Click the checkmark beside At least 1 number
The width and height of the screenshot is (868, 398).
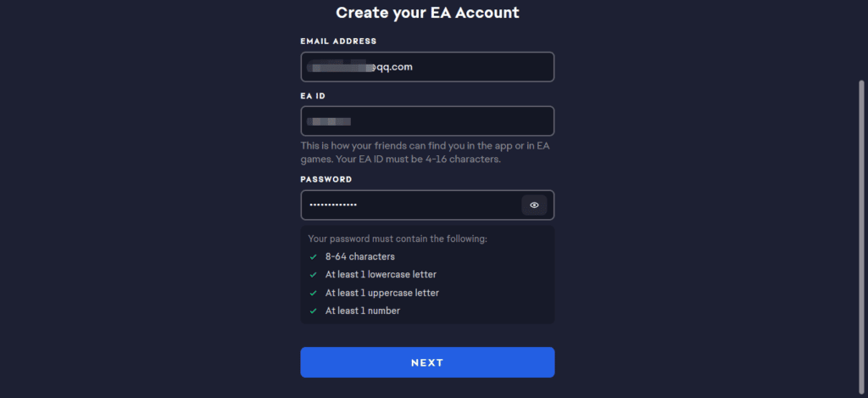(314, 311)
